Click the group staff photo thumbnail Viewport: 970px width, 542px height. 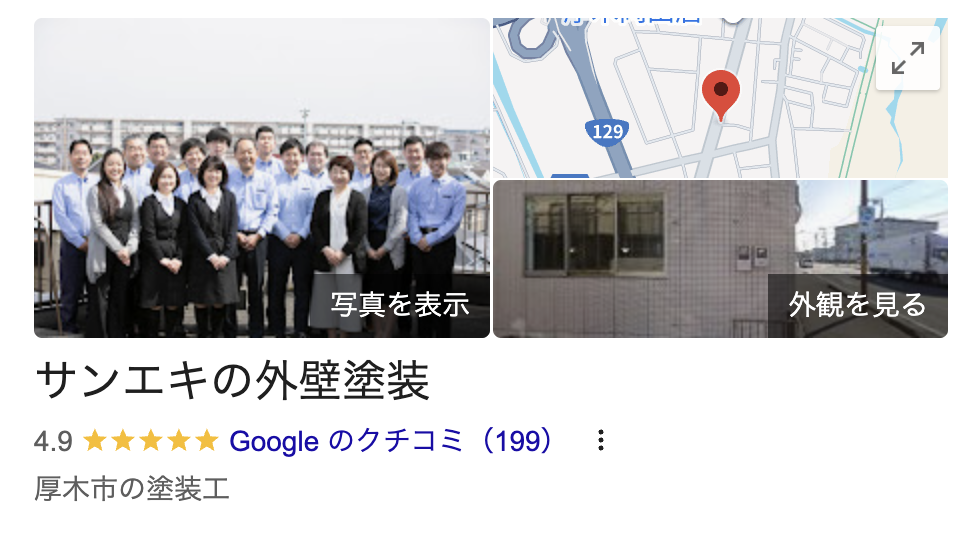(x=262, y=178)
